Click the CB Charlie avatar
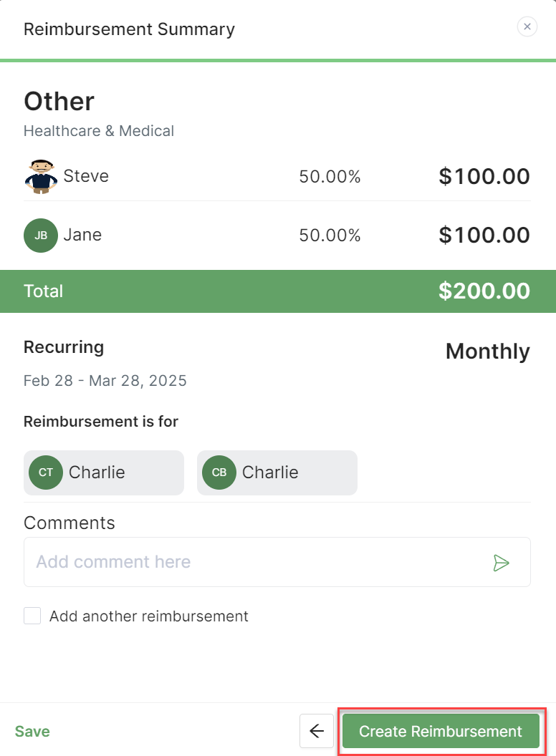 pyautogui.click(x=219, y=472)
